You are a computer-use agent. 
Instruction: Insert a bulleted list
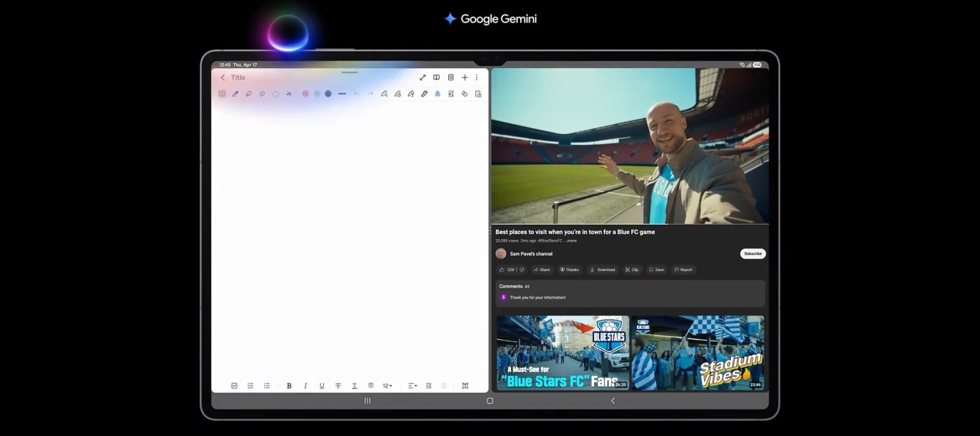click(x=267, y=386)
